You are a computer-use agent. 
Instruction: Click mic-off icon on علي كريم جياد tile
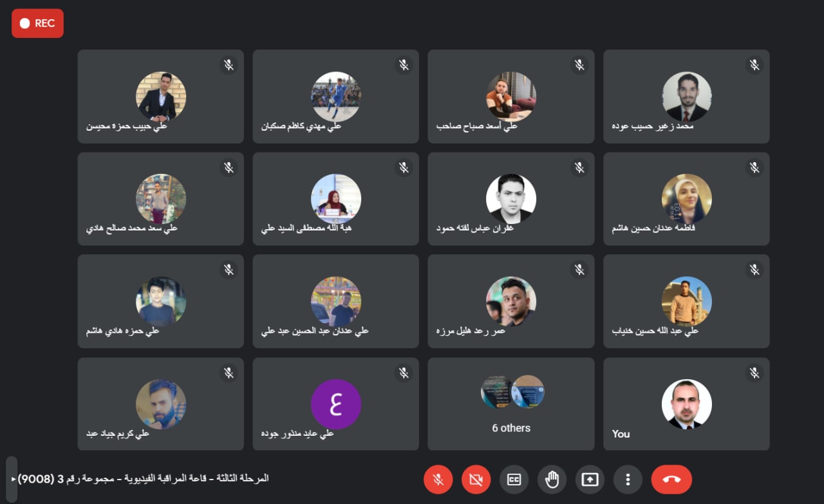tap(229, 373)
